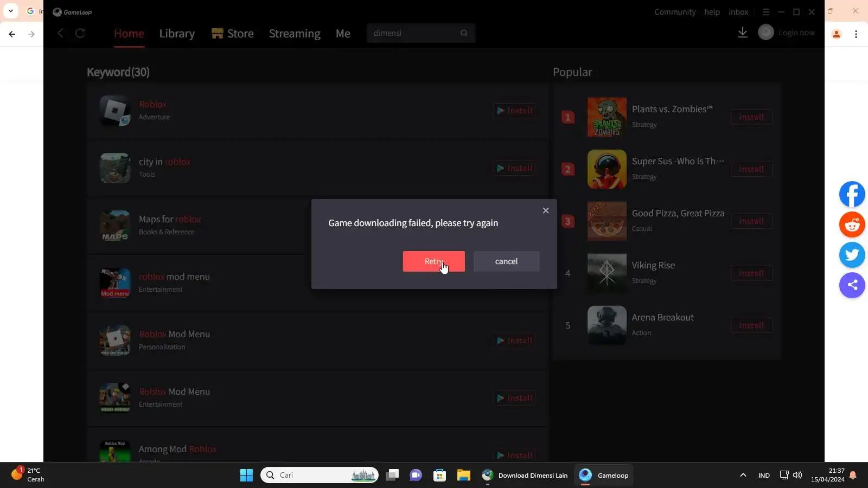Install Plants vs. Zombies

751,117
